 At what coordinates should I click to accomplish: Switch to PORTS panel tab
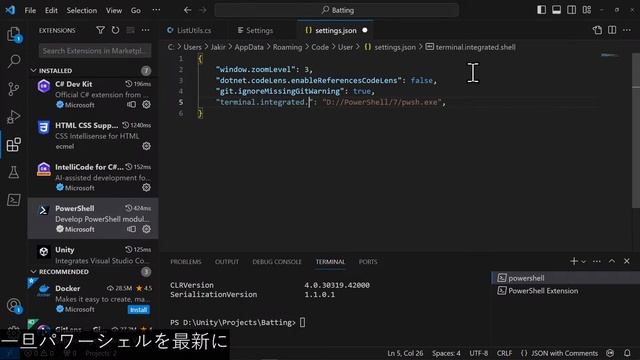(x=368, y=262)
